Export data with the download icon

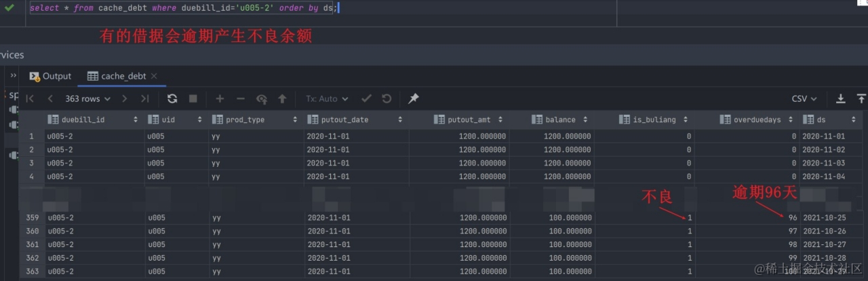[840, 98]
